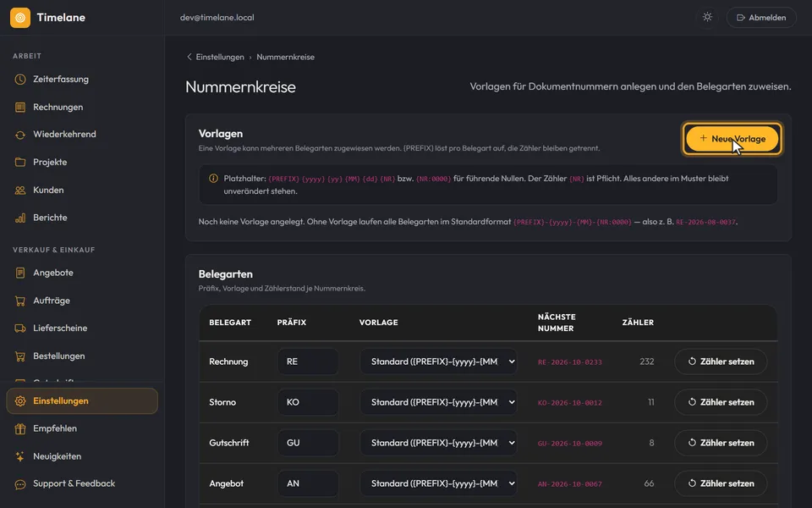
Task: Create a template with Neue Vorlage
Action: tap(732, 139)
